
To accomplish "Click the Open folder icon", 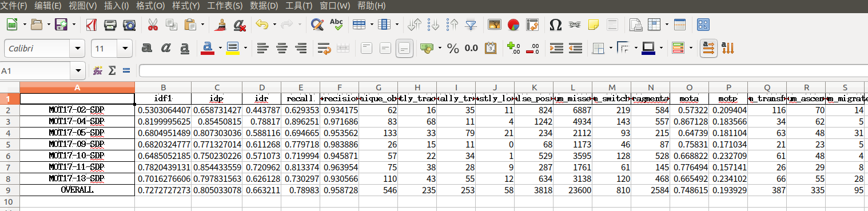I will (37, 25).
